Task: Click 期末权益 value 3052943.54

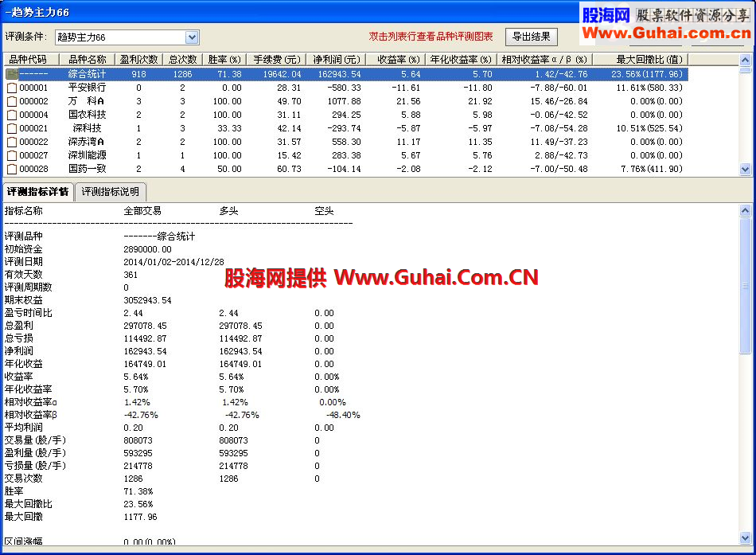Action: (147, 300)
